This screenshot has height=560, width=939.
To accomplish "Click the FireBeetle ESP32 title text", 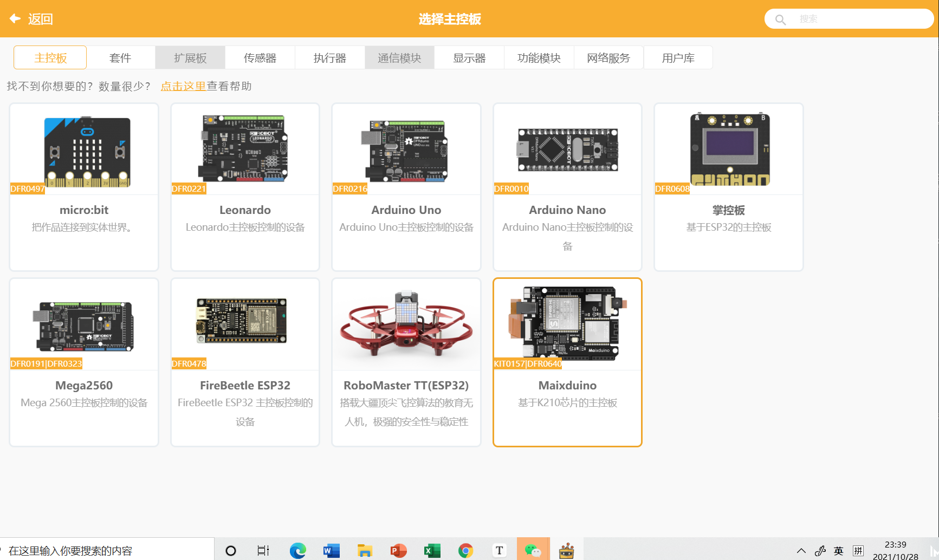I will point(245,386).
